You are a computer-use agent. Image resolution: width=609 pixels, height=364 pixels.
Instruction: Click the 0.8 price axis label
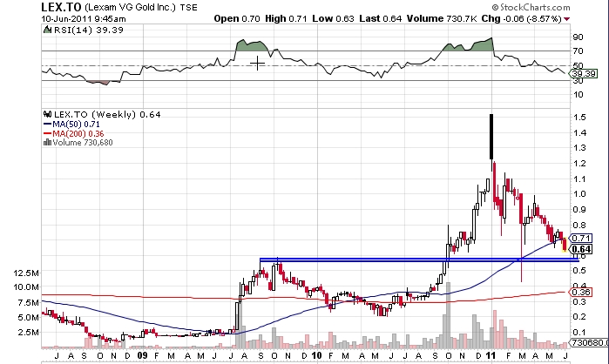[579, 225]
